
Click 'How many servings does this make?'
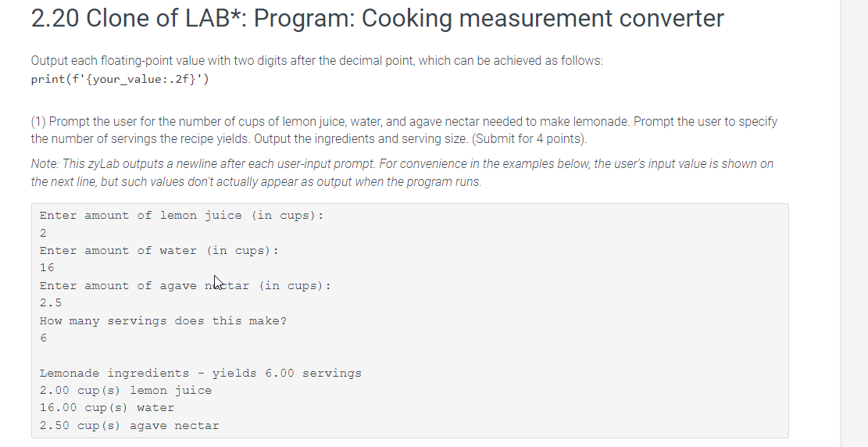click(x=163, y=321)
